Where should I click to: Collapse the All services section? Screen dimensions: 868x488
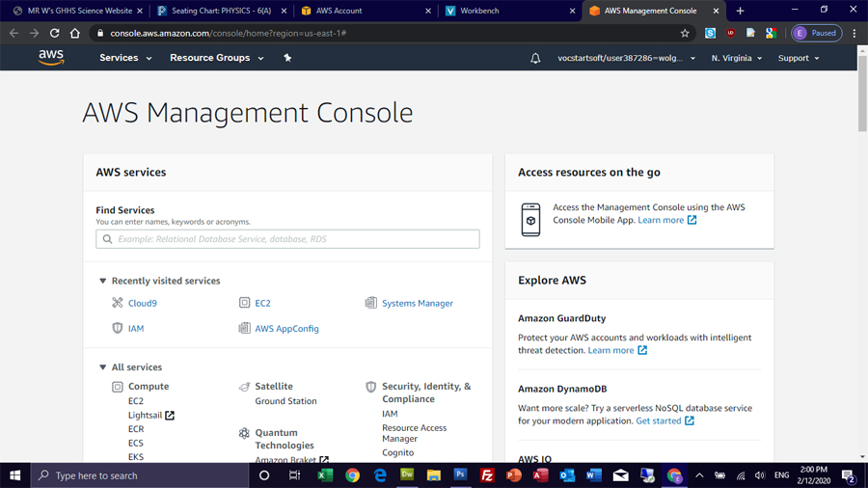point(103,367)
